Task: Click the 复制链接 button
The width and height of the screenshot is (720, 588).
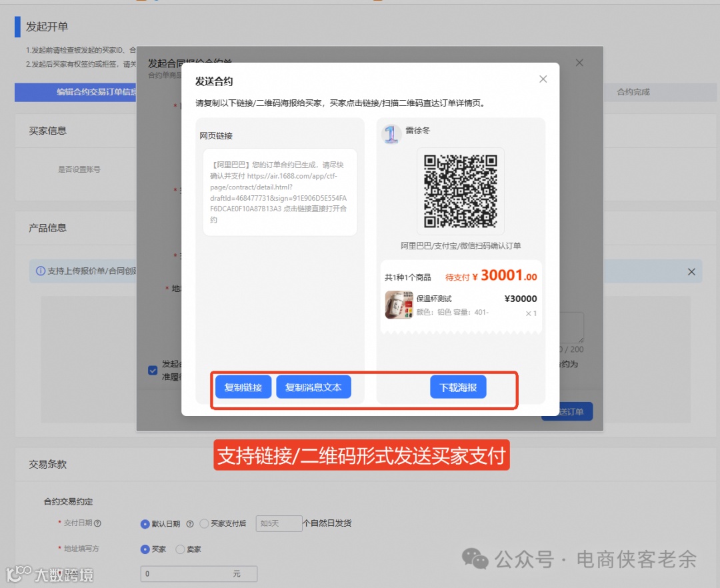Action: [243, 387]
